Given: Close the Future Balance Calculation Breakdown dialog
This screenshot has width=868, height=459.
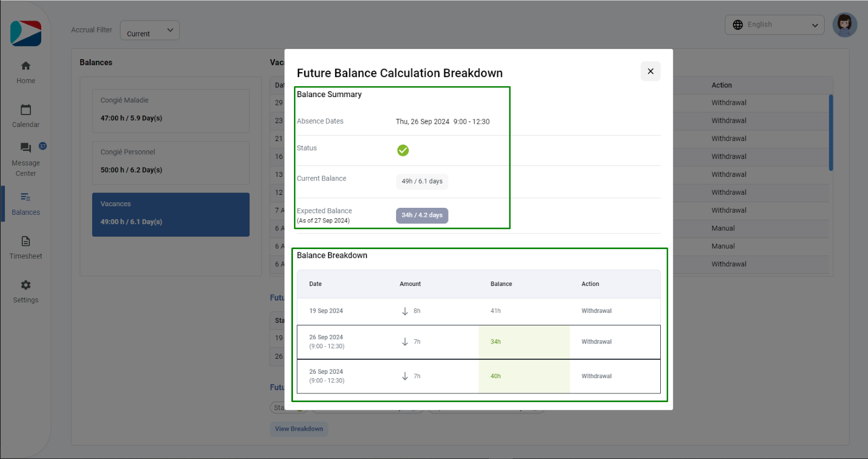Looking at the screenshot, I should point(650,71).
